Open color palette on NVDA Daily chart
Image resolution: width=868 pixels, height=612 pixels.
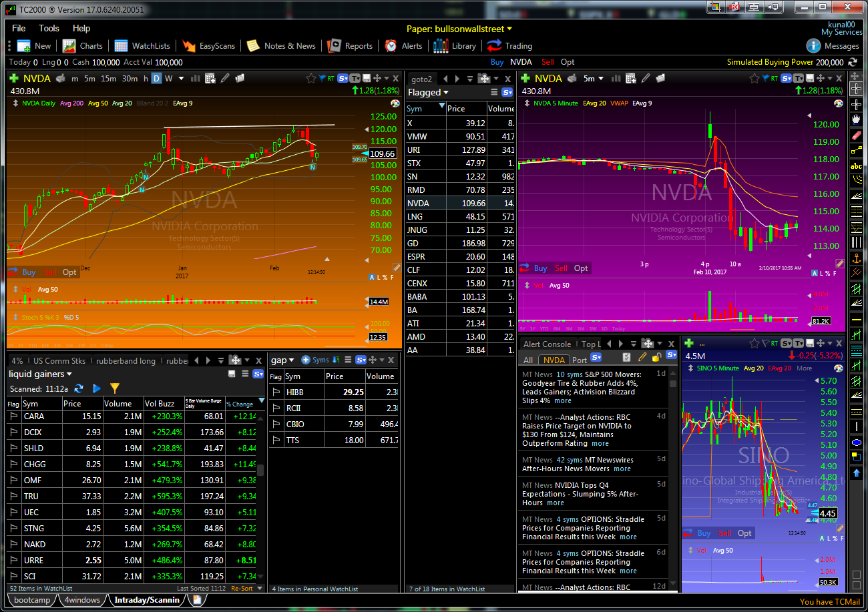click(x=395, y=103)
